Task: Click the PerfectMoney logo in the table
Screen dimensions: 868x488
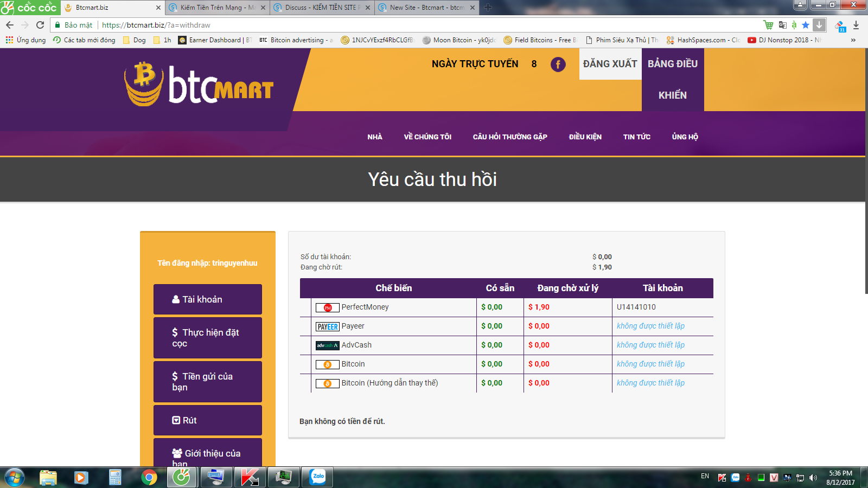Action: pos(328,307)
